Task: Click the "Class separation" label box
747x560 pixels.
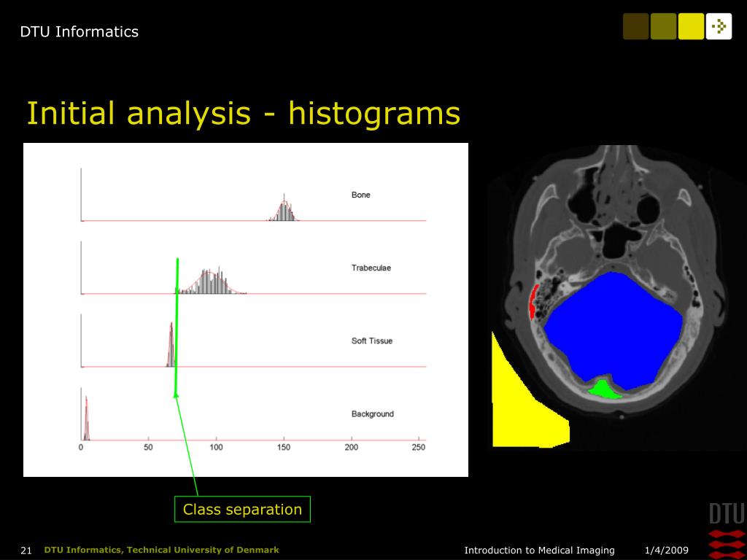Action: click(242, 509)
